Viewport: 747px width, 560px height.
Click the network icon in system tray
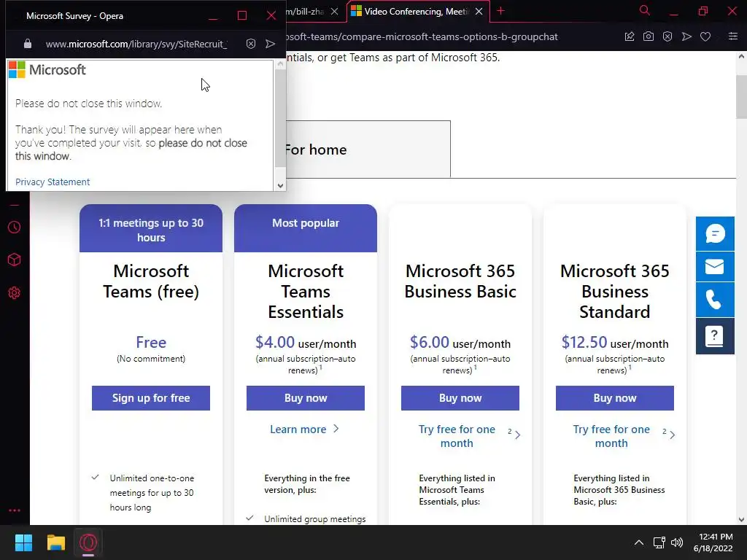click(659, 542)
